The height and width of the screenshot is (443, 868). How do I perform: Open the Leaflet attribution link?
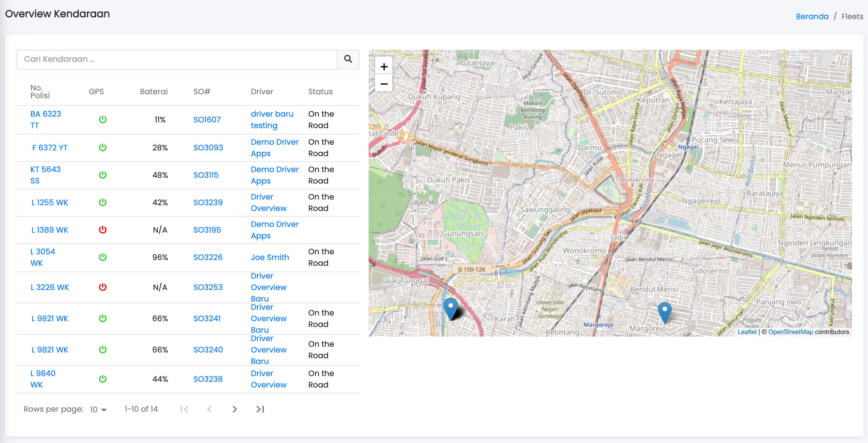tap(747, 331)
